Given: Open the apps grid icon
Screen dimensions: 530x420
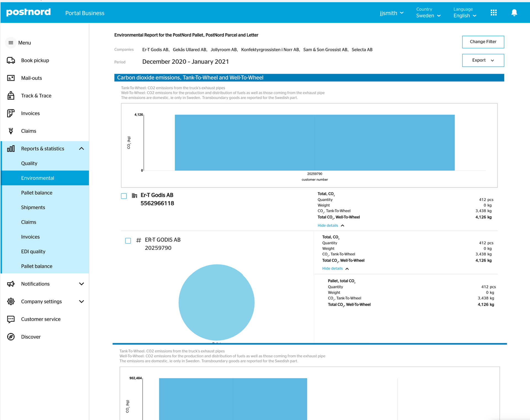Looking at the screenshot, I should click(x=494, y=13).
